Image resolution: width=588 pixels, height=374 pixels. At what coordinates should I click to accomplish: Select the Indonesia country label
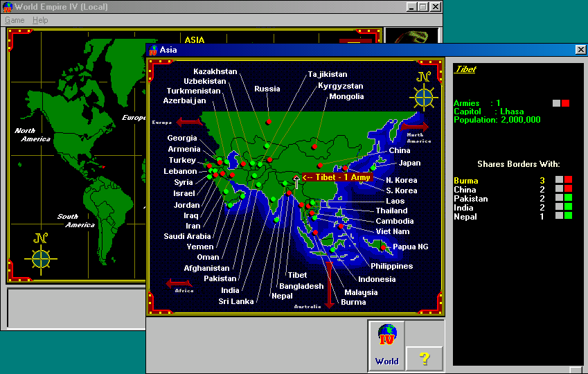click(x=377, y=279)
